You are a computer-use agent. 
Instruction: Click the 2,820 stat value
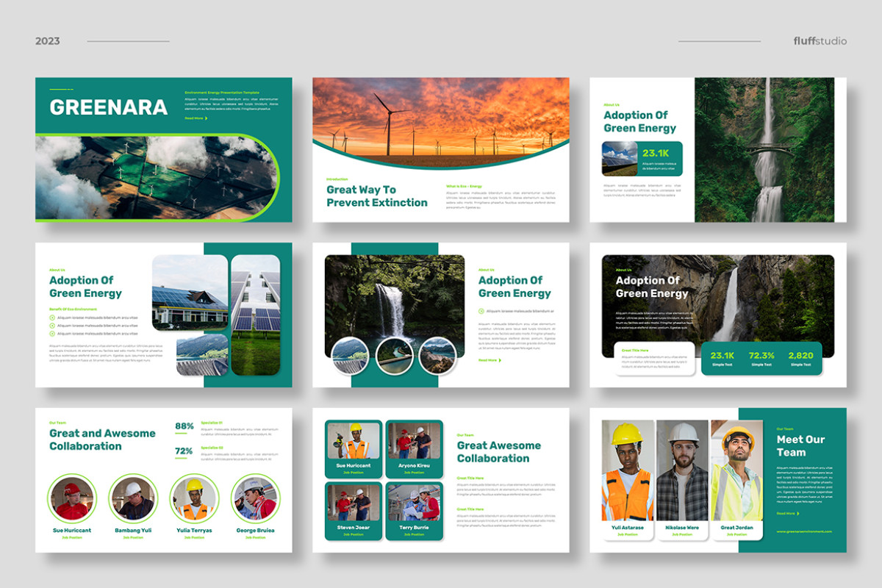pyautogui.click(x=801, y=355)
